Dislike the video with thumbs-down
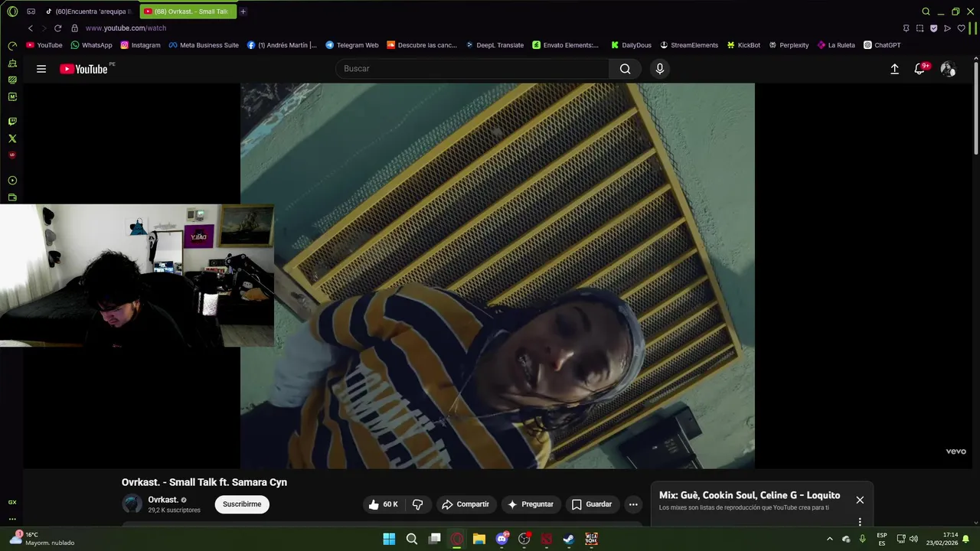 (417, 504)
